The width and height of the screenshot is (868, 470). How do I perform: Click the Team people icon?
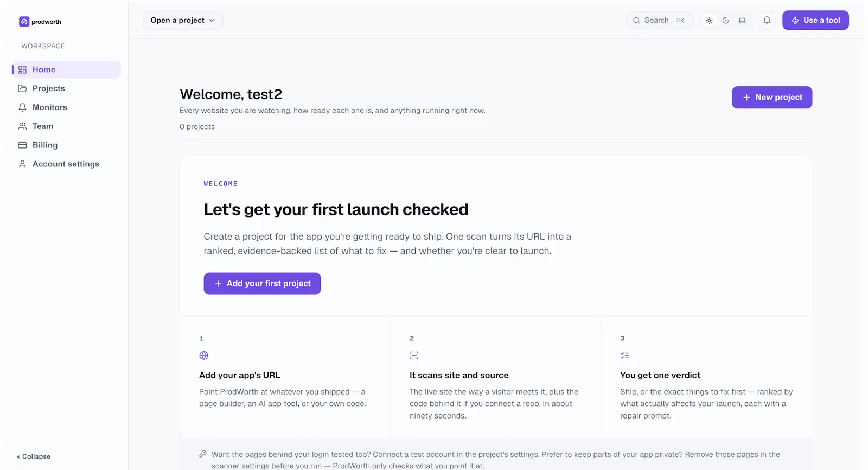point(22,126)
